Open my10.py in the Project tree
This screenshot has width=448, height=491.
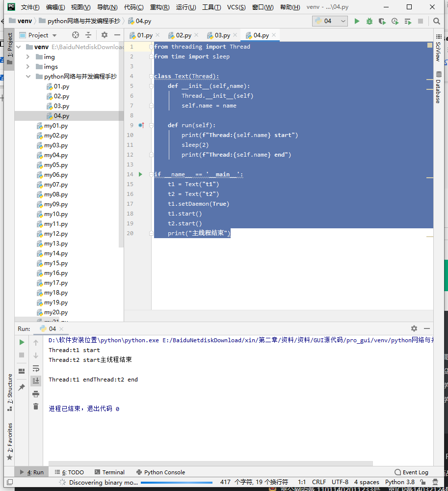point(56,214)
